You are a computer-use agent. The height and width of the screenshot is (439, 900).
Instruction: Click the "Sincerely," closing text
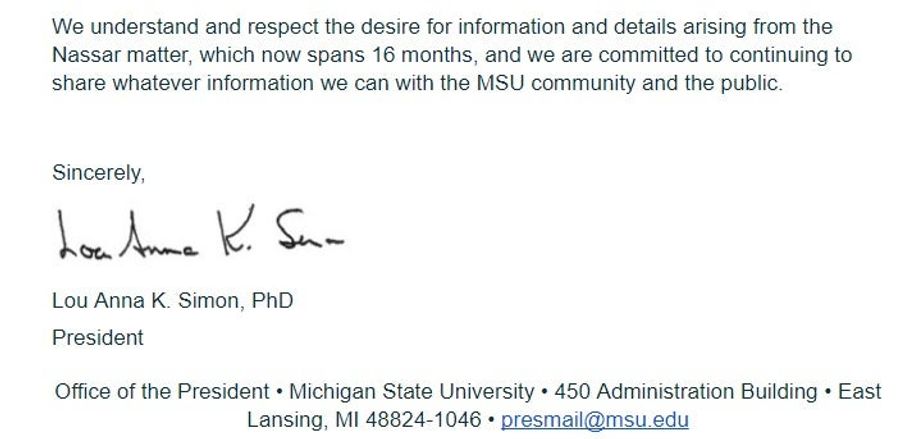[x=99, y=173]
